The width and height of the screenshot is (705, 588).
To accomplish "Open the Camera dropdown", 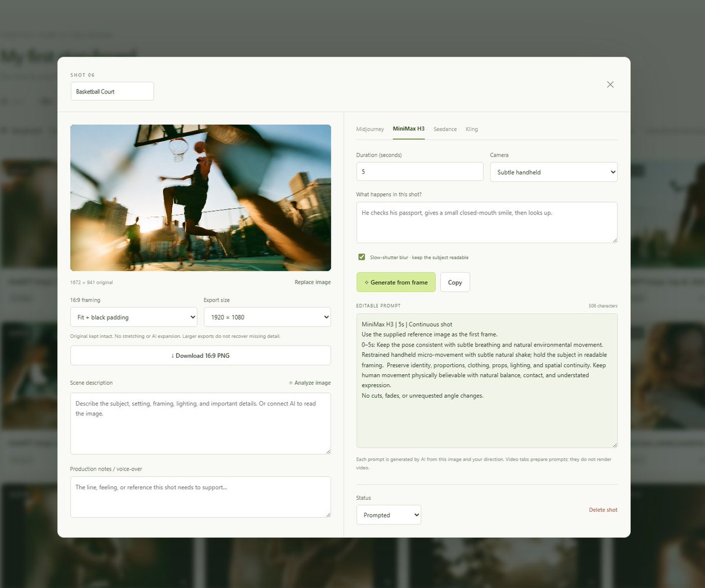I will (553, 172).
